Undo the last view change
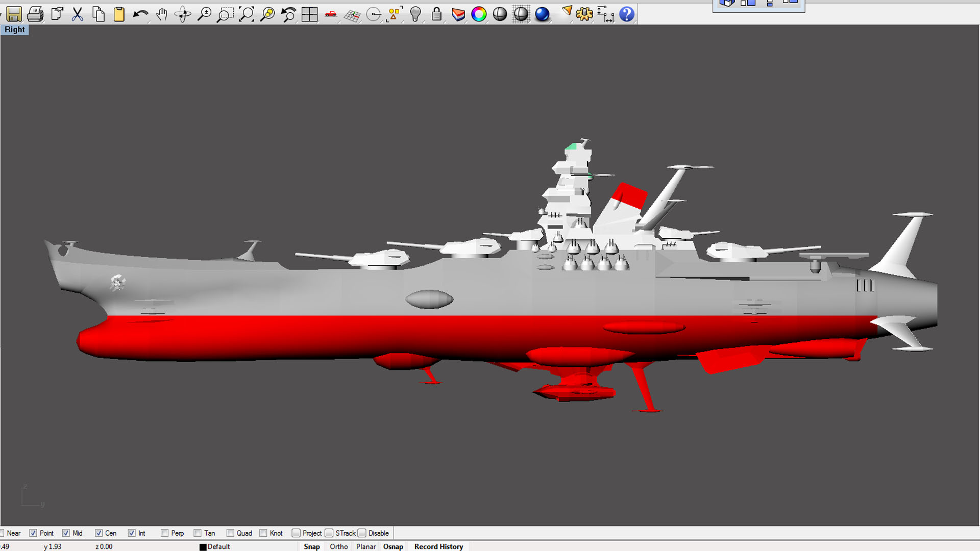The image size is (980, 551). (x=288, y=14)
